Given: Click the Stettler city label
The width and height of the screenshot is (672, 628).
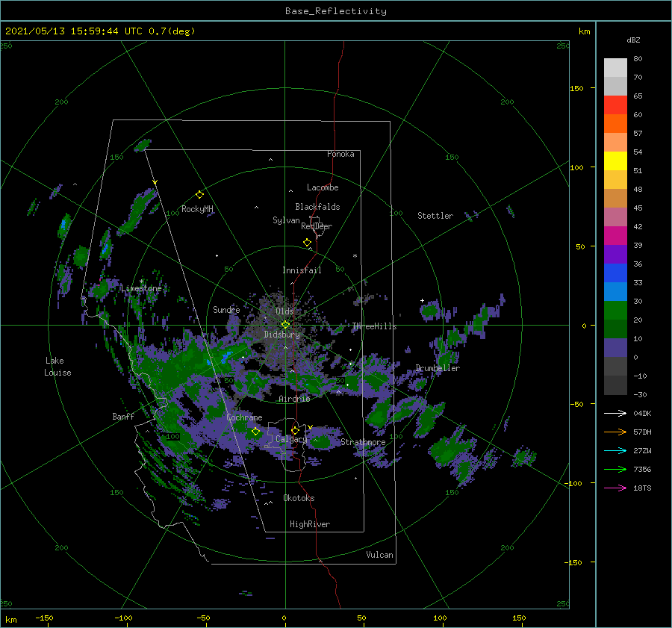Looking at the screenshot, I should 435,216.
